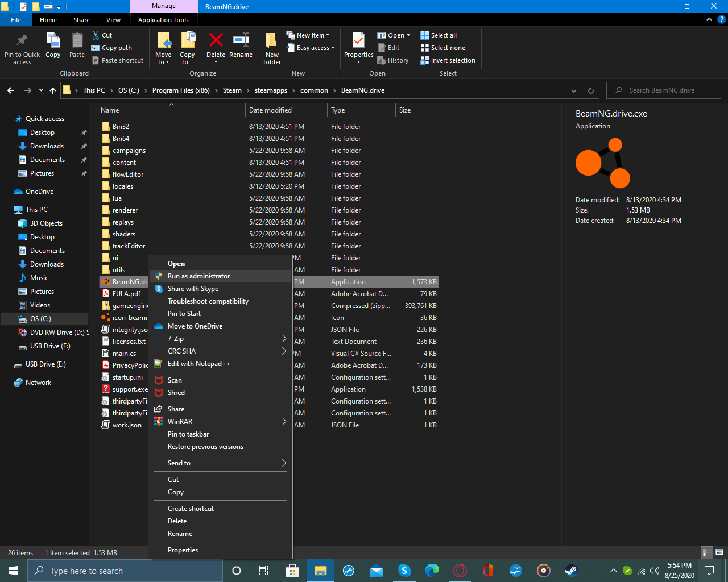This screenshot has width=728, height=582.
Task: Expand the WinRAR submenu
Action: [x=221, y=422]
